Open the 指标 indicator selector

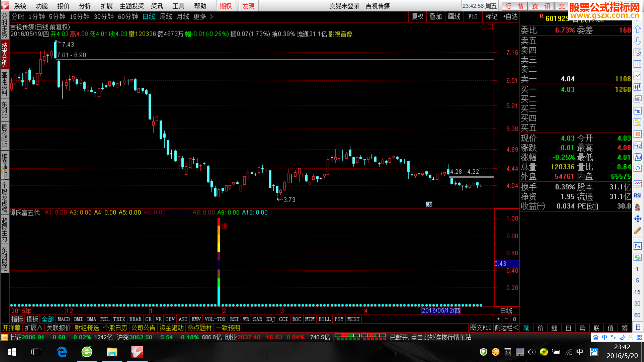pyautogui.click(x=17, y=319)
